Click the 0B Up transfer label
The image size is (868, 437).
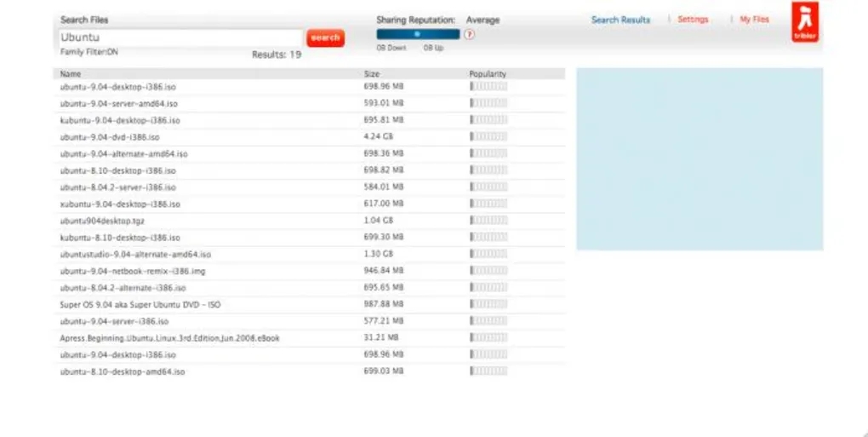[433, 49]
